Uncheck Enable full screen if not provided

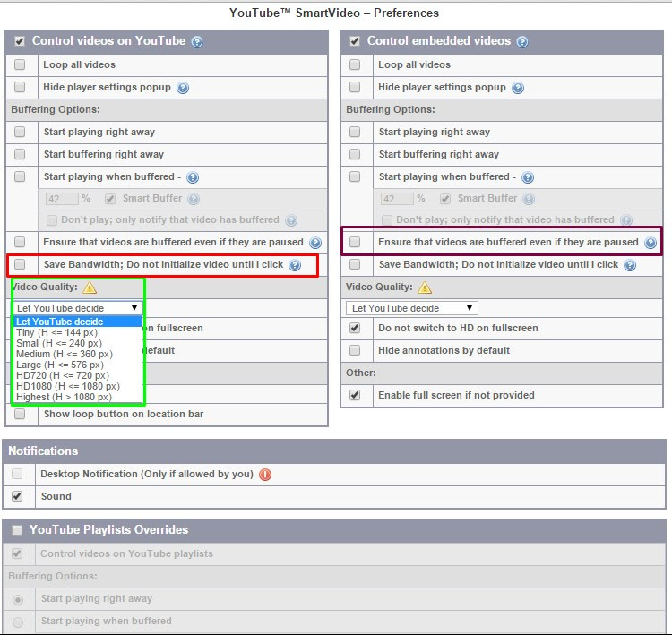pyautogui.click(x=355, y=395)
